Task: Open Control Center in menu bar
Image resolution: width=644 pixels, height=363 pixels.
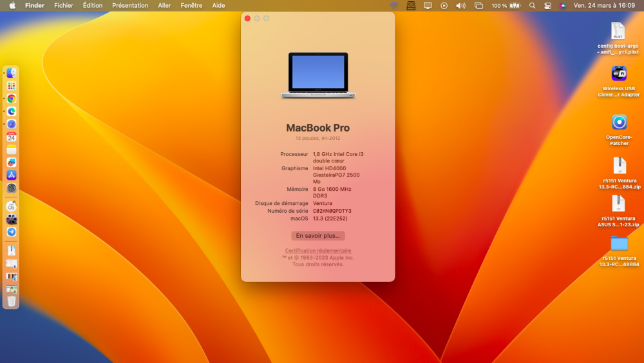Action: tap(548, 5)
